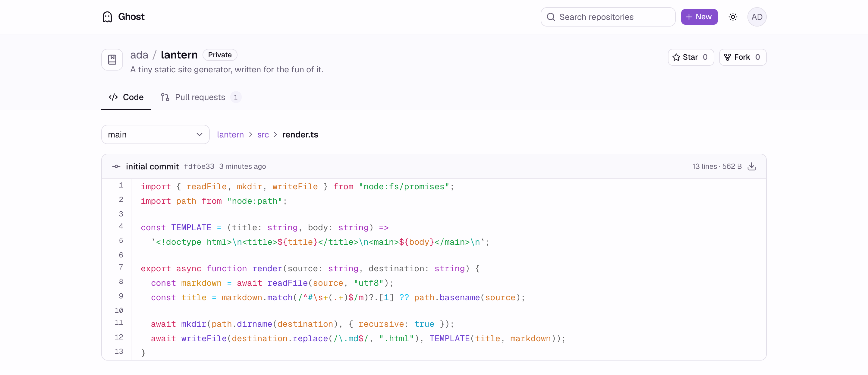The height and width of the screenshot is (375, 868).
Task: Click the chevron in main branch selector
Action: click(200, 134)
